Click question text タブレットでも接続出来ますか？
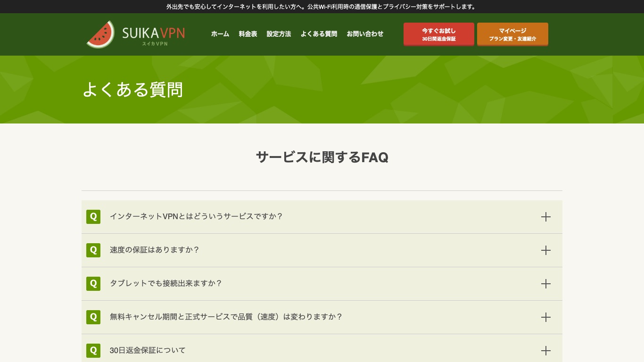This screenshot has height=362, width=644. [x=166, y=283]
